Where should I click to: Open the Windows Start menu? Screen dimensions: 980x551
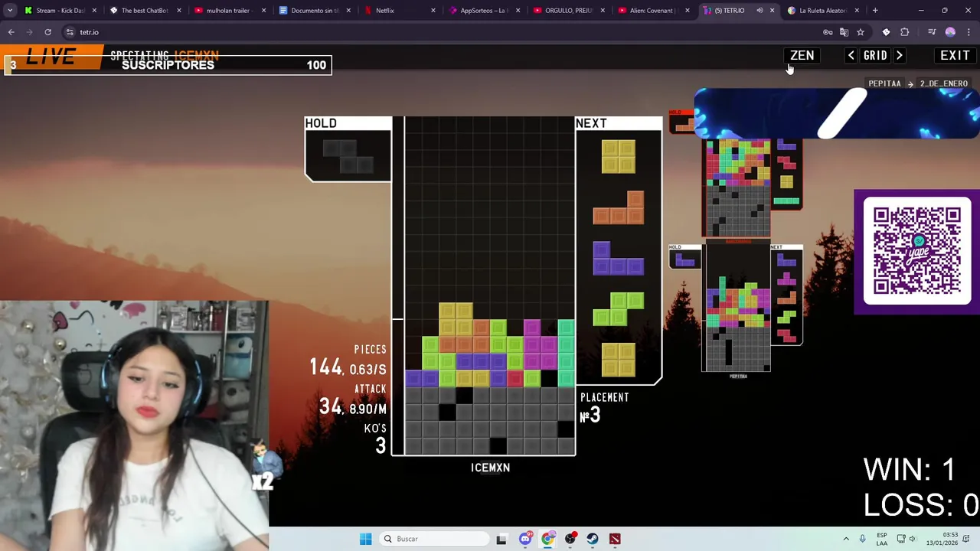point(365,539)
